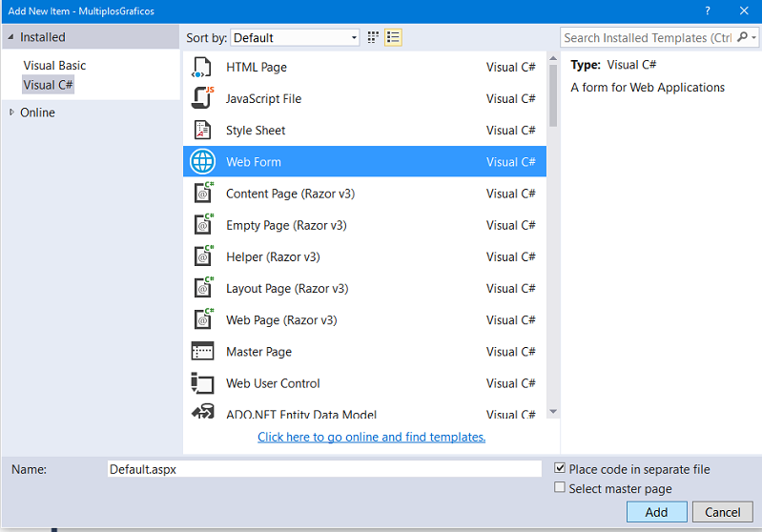The image size is (762, 532).
Task: Collapse the Installed section
Action: [10, 37]
